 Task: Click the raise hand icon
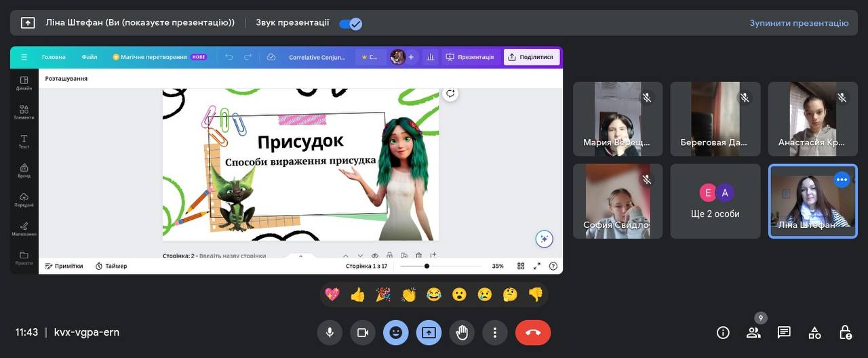click(x=462, y=332)
